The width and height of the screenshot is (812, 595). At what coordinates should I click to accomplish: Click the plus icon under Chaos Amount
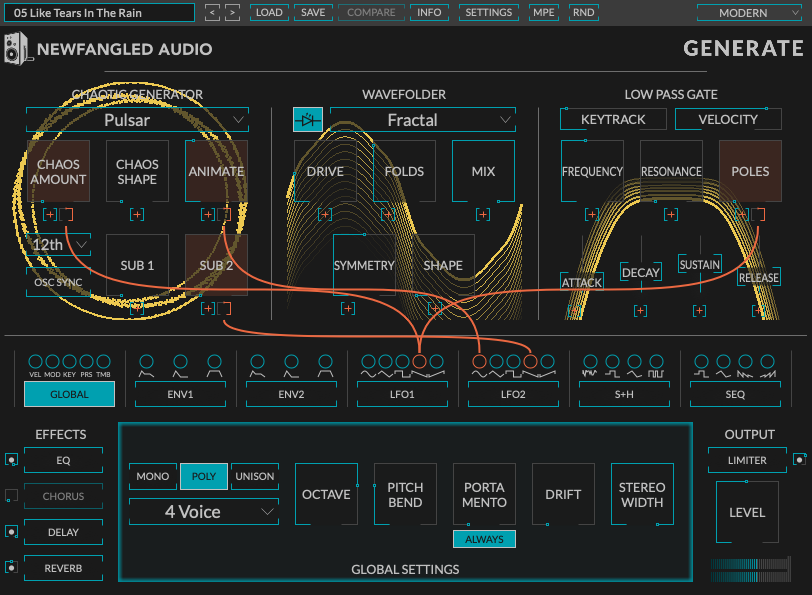[49, 214]
